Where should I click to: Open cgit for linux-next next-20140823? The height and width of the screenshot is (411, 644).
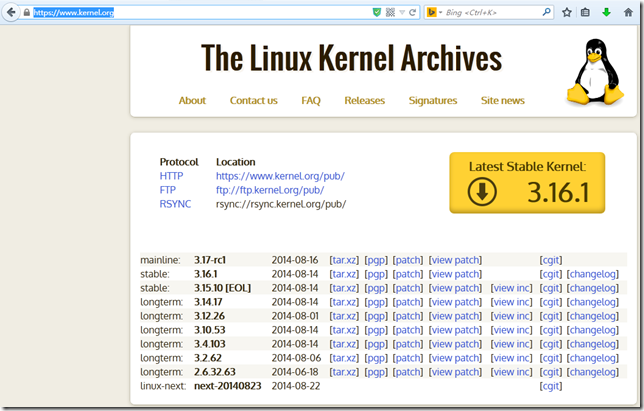pyautogui.click(x=551, y=386)
